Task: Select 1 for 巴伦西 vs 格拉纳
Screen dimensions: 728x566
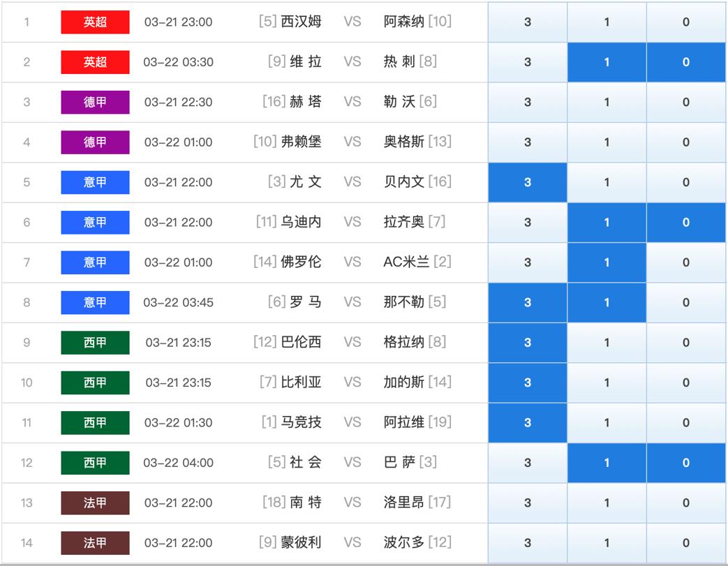Action: [607, 343]
